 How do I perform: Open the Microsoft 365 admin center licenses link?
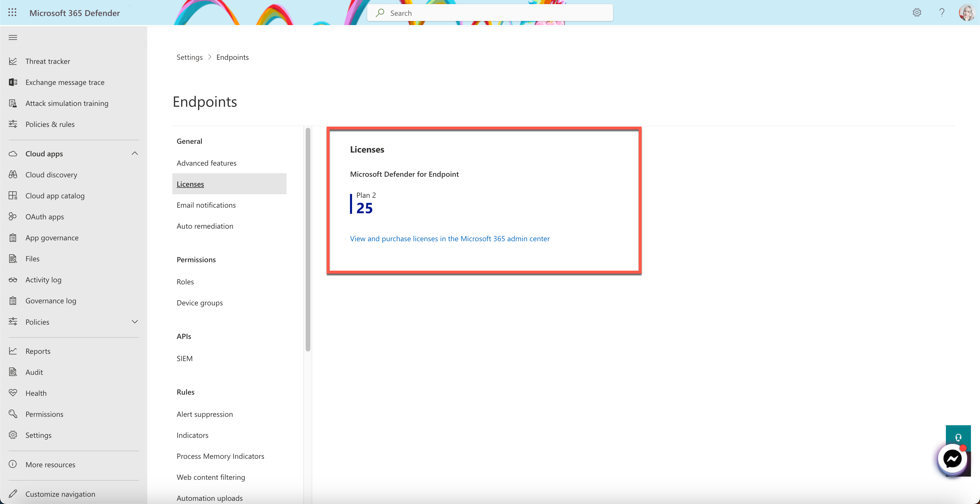[449, 239]
